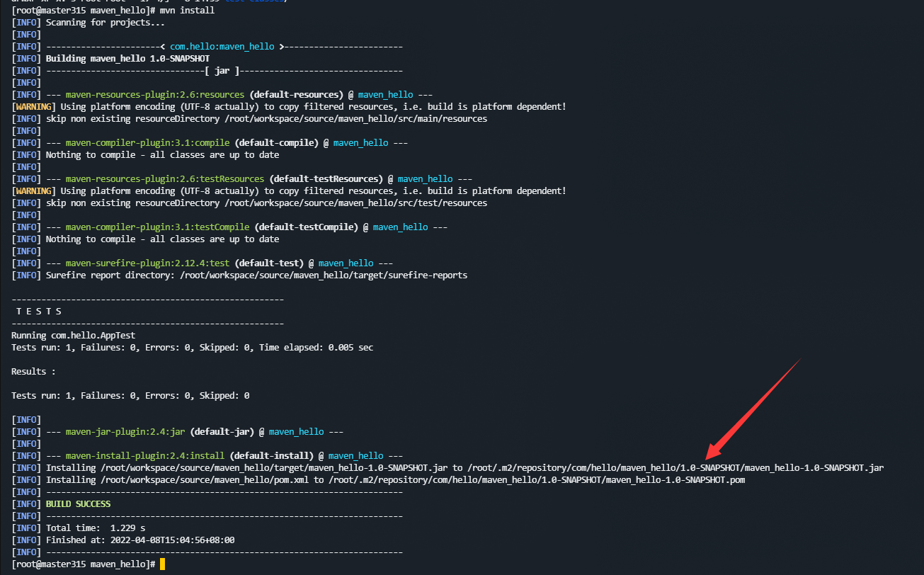Click the '(default-testResources)' execution id

pos(326,179)
